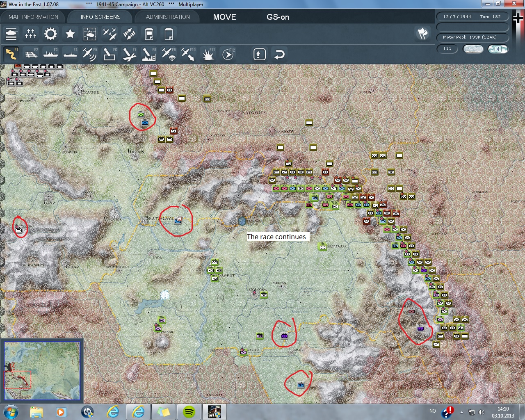Click the Prague city label on map

point(90,92)
